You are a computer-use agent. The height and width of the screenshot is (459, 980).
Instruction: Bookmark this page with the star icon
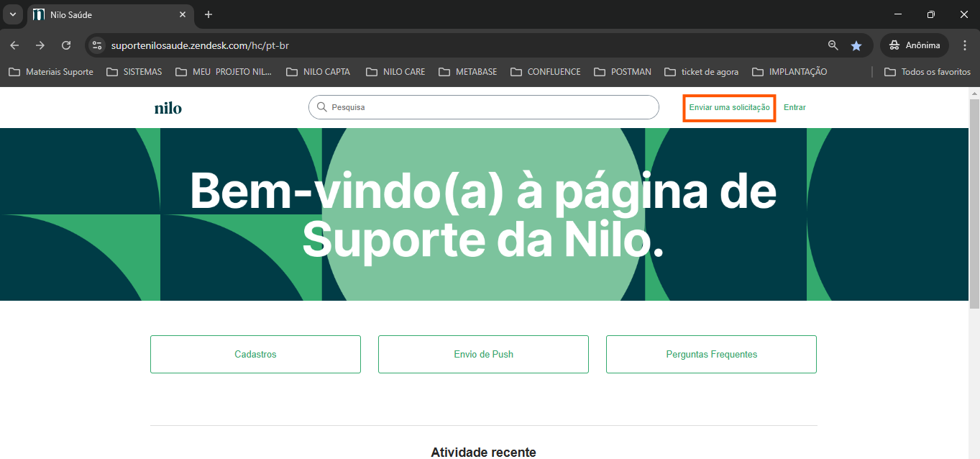point(856,45)
